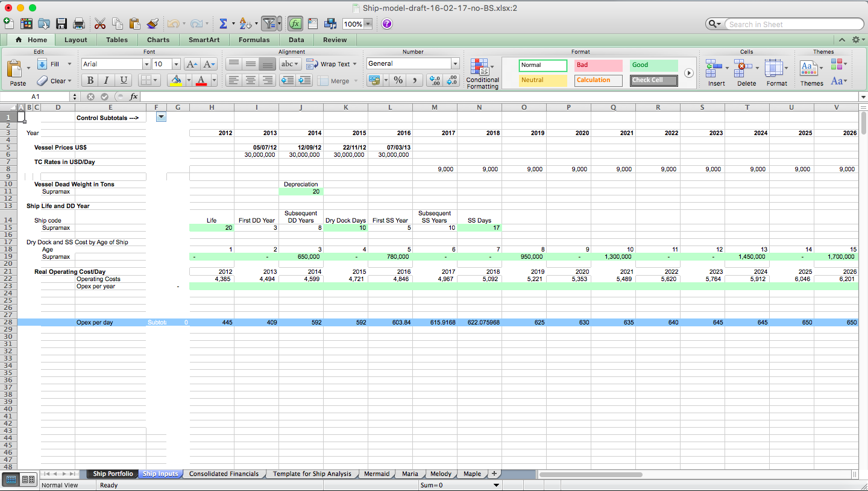Toggle Bold formatting
Screen dimensions: 868x491
[x=90, y=80]
